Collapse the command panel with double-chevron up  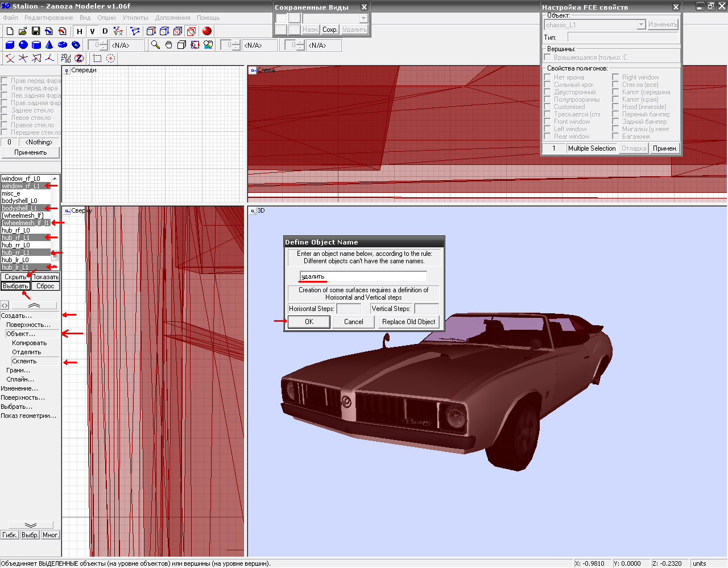[x=34, y=305]
